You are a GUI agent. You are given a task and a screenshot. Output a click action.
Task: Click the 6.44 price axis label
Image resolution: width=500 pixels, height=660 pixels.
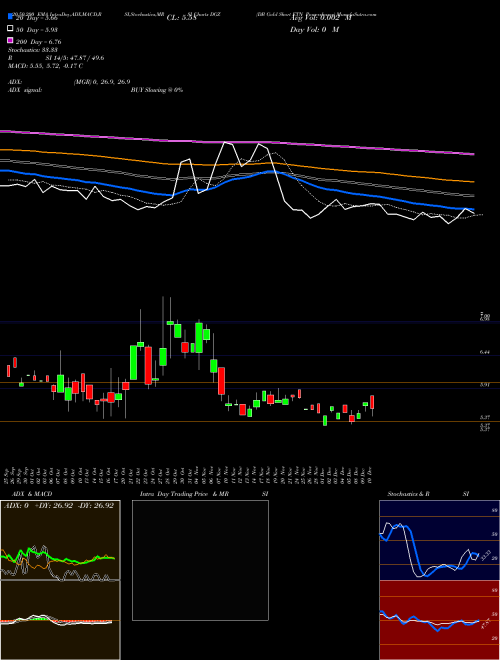485,352
